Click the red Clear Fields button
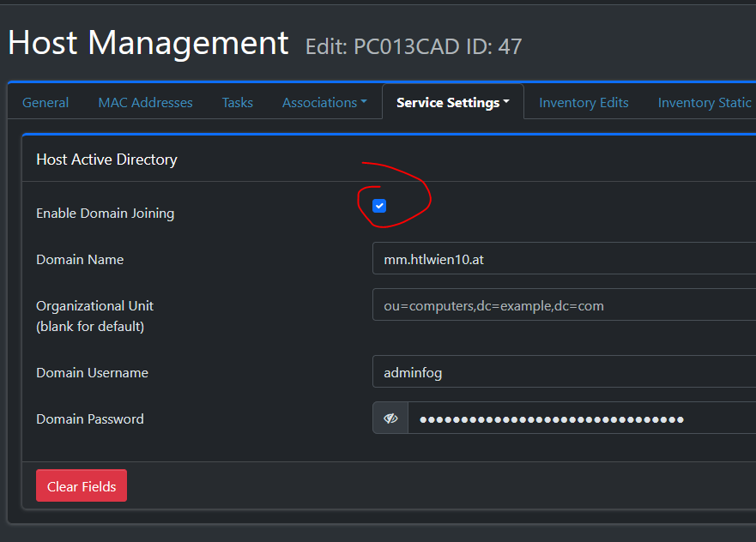 (82, 485)
